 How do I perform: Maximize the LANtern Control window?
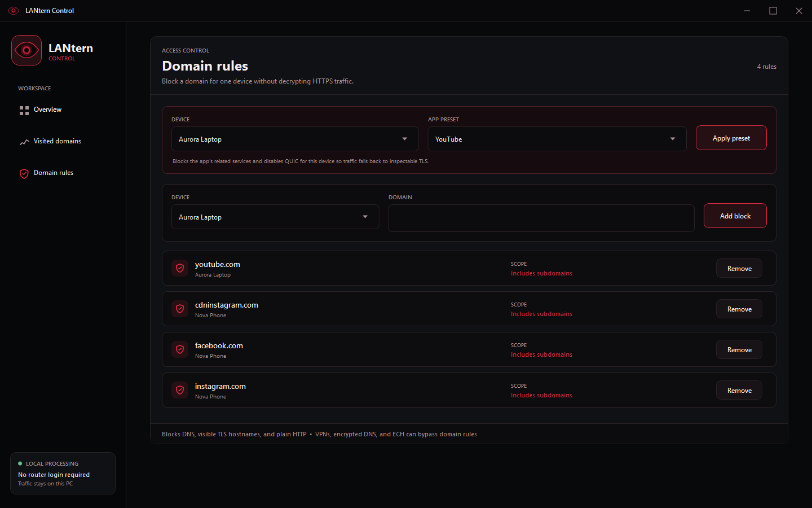click(x=773, y=11)
